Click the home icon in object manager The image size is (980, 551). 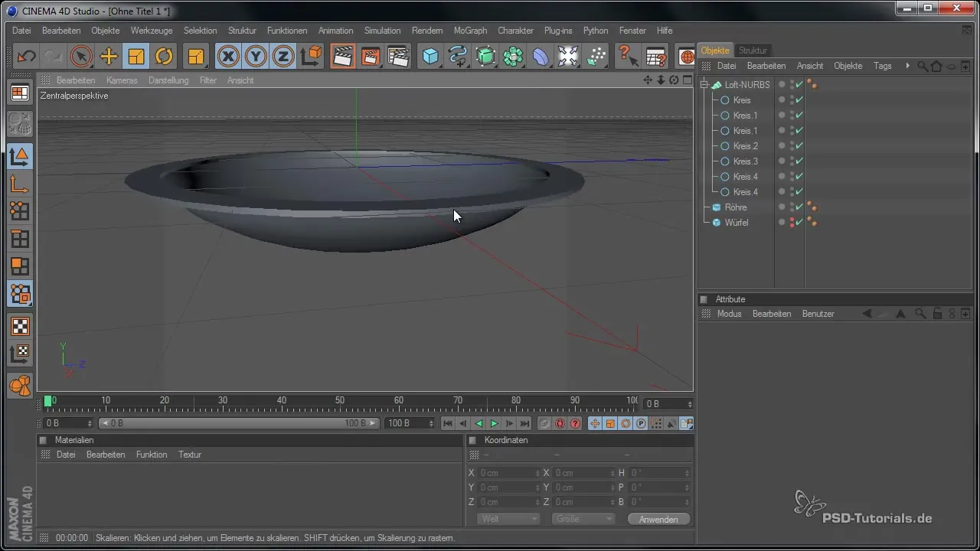[x=936, y=66]
